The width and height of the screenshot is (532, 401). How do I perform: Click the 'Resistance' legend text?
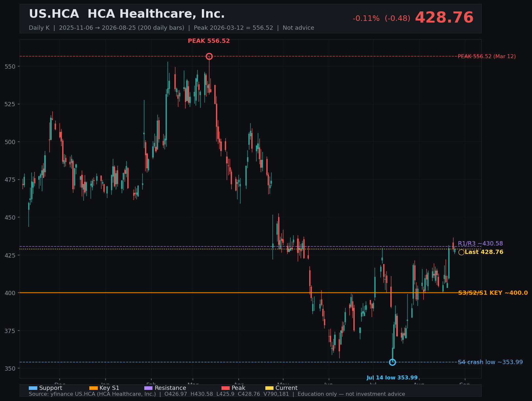170,388
